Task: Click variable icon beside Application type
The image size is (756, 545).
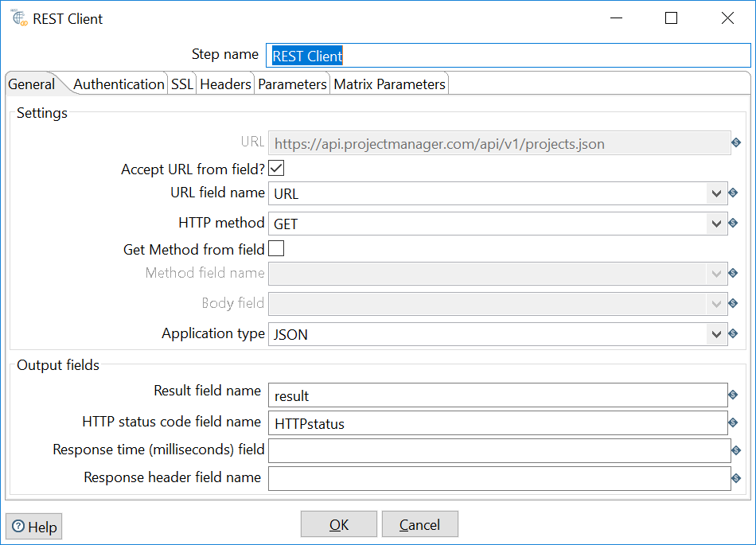Action: tap(735, 333)
